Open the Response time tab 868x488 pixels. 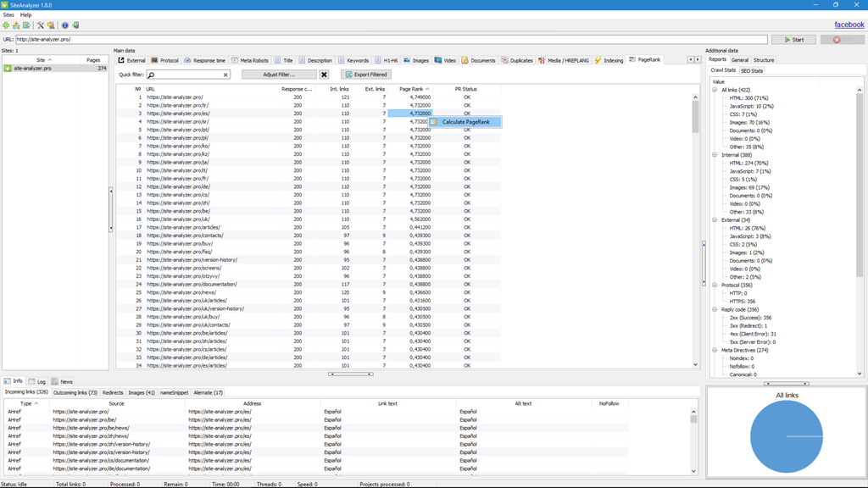[205, 60]
